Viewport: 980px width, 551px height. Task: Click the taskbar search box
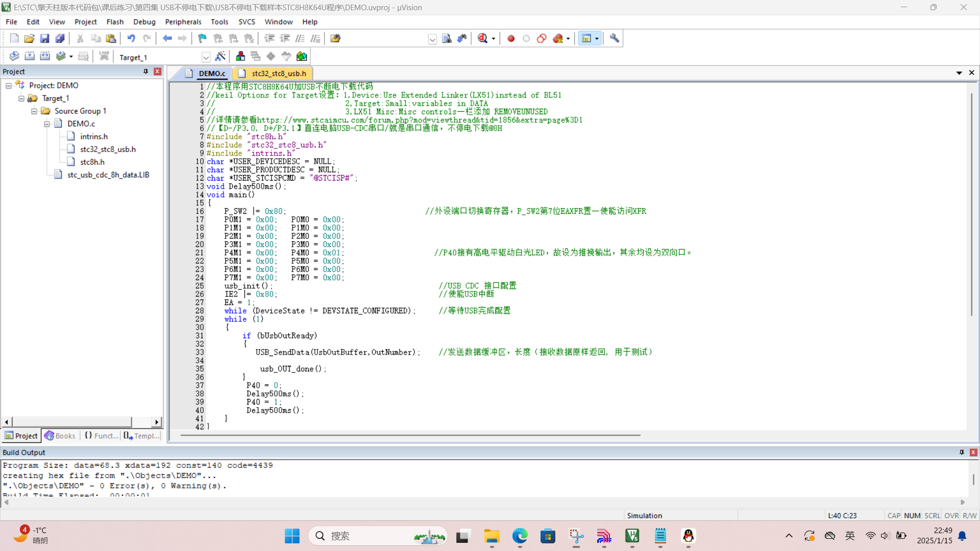[x=378, y=536]
